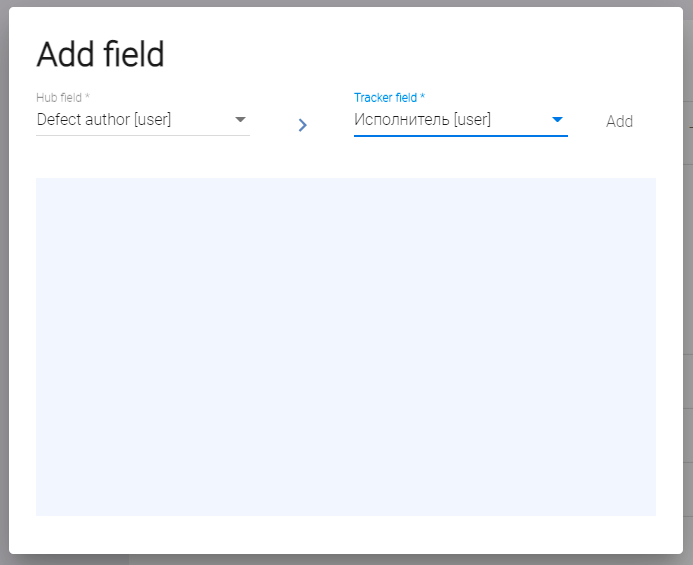
Task: Select the 'Defect author [user]' text
Action: pyautogui.click(x=104, y=120)
